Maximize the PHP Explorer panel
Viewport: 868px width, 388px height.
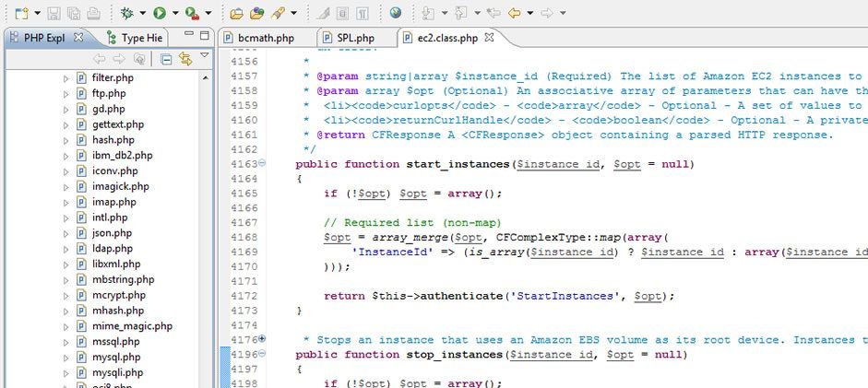204,36
